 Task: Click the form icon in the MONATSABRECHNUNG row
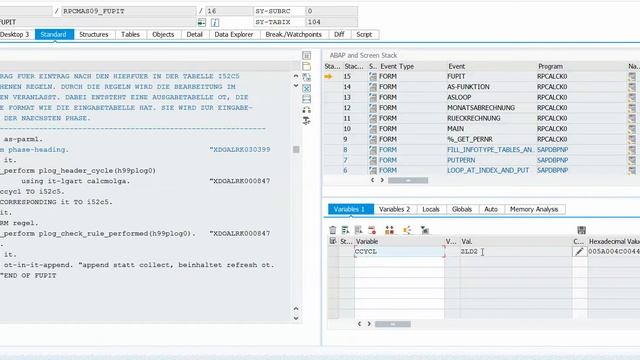(373, 108)
